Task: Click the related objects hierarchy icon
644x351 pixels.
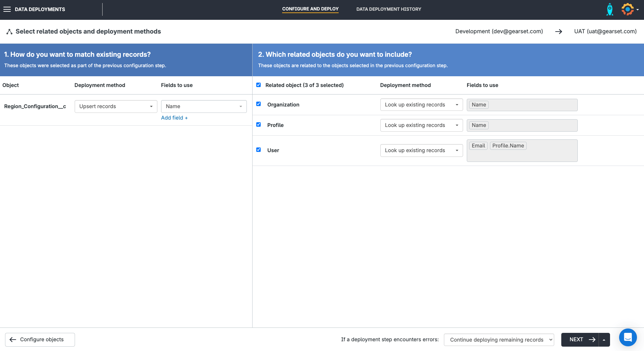Action: (x=9, y=32)
